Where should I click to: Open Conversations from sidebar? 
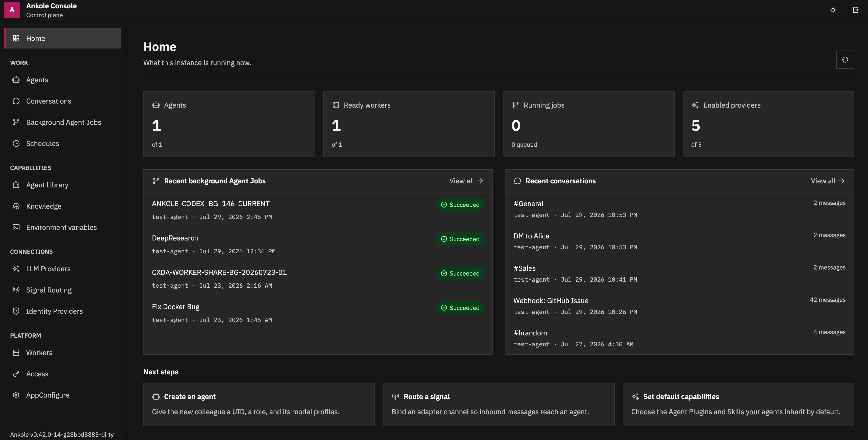(x=62, y=101)
